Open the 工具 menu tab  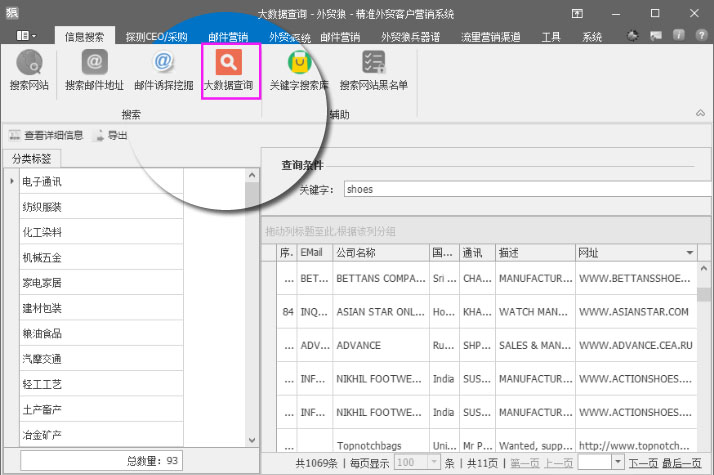[550, 36]
